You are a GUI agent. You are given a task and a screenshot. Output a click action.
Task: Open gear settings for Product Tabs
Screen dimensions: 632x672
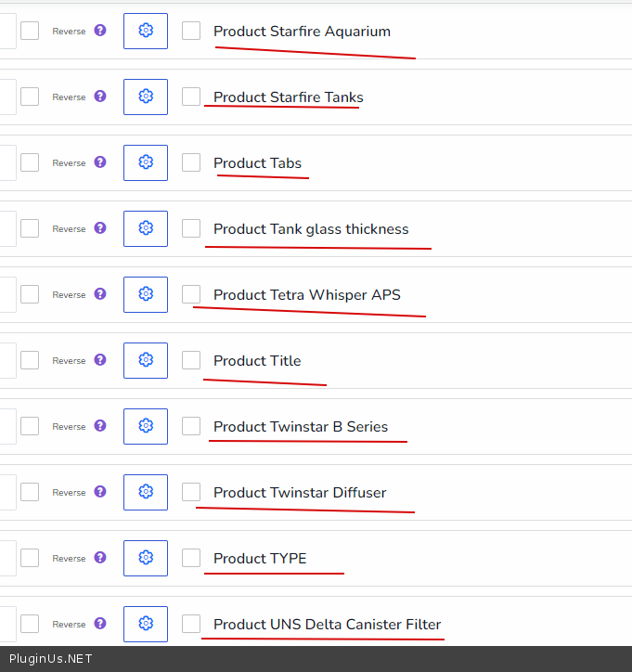point(146,162)
